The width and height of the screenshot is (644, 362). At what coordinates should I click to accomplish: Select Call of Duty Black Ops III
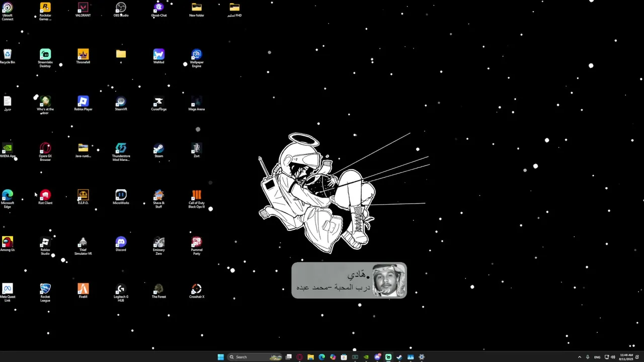[x=196, y=199]
